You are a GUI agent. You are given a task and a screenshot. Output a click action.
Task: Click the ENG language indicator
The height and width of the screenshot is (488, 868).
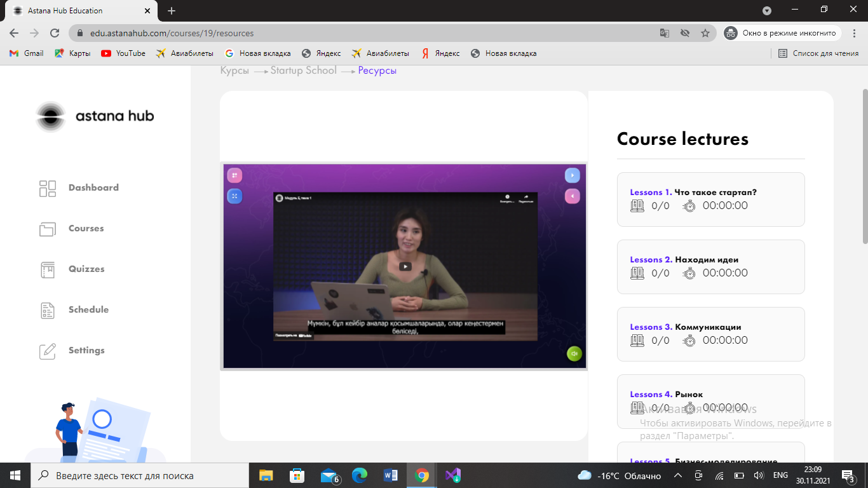tap(780, 475)
